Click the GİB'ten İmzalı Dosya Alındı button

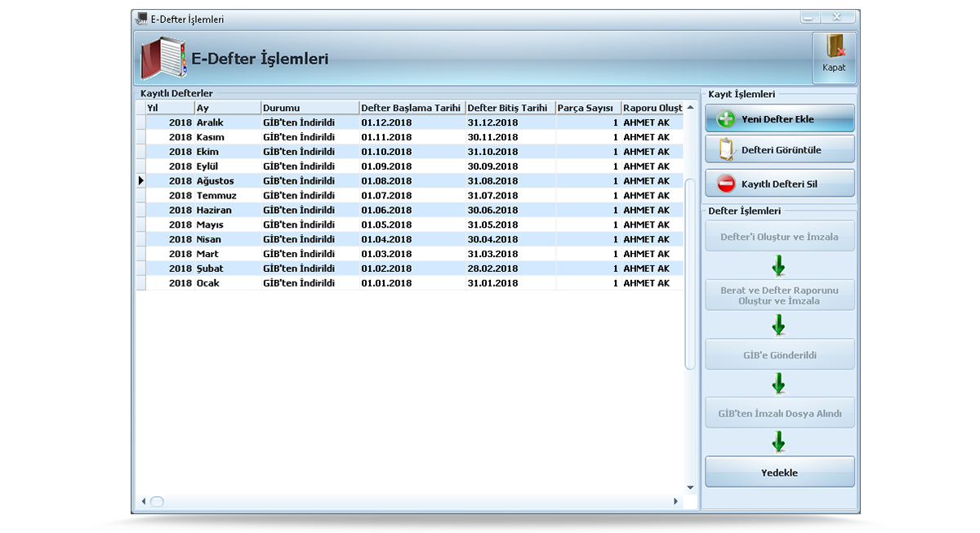tap(778, 412)
